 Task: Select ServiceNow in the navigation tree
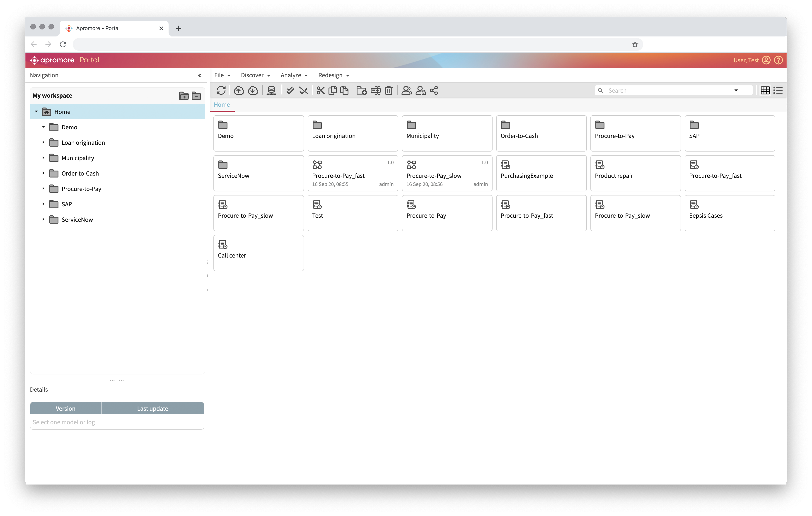tap(77, 219)
